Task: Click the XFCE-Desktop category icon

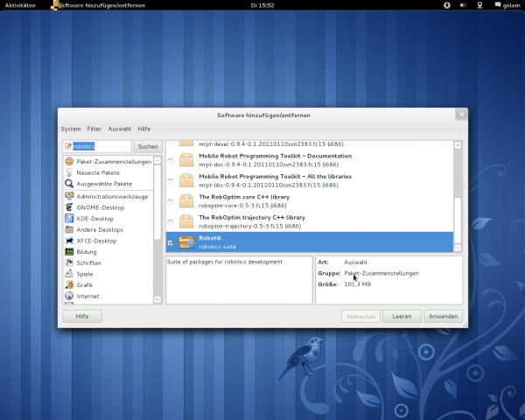Action: 69,240
